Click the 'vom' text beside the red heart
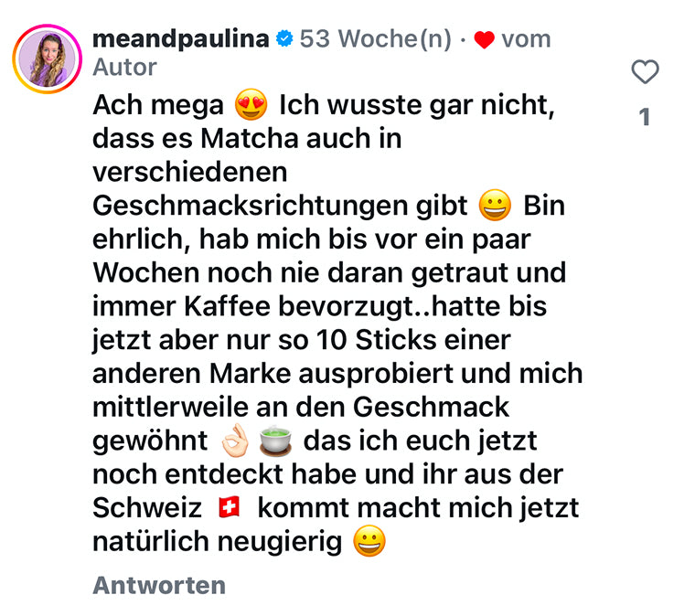The image size is (695, 616). [526, 38]
